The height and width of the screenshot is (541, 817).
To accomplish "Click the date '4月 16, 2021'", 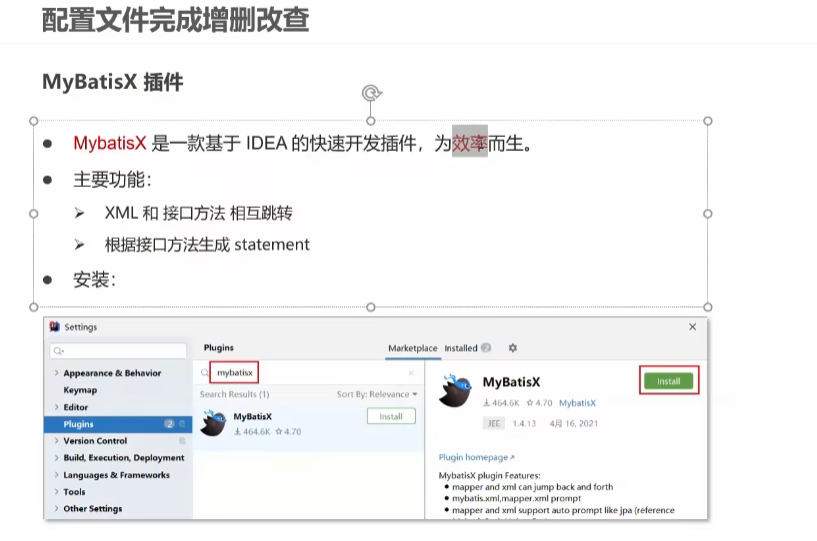I will 574,423.
